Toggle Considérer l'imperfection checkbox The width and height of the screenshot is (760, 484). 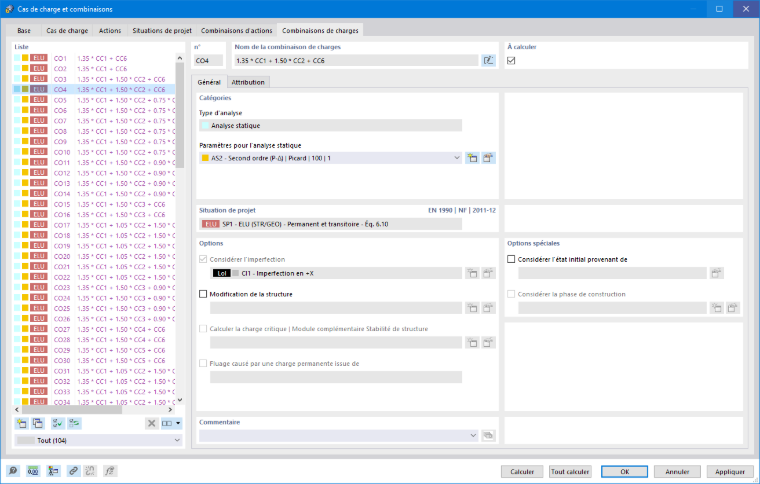click(x=203, y=259)
